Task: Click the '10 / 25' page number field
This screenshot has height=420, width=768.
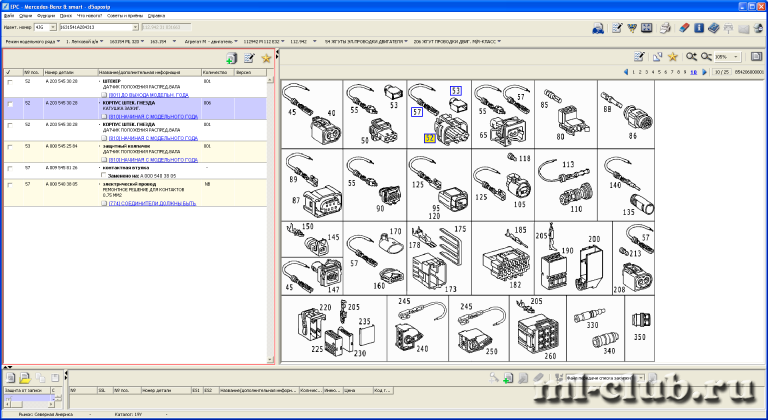Action: pos(721,72)
